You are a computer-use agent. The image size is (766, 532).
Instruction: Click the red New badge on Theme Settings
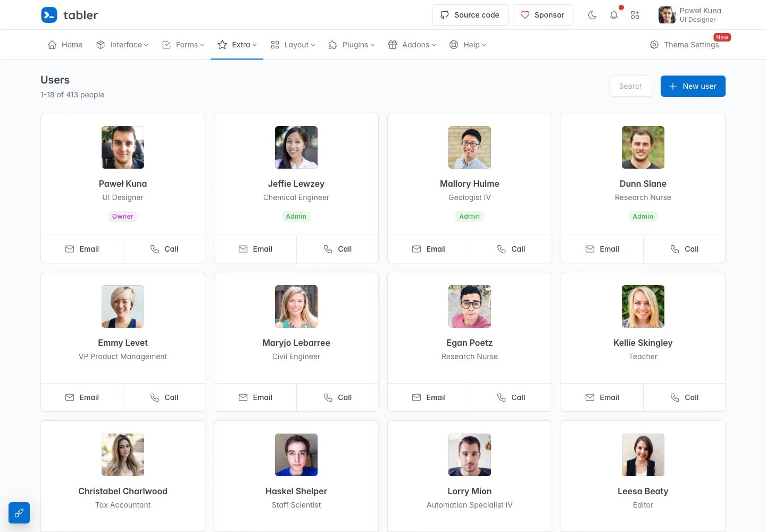pyautogui.click(x=722, y=37)
